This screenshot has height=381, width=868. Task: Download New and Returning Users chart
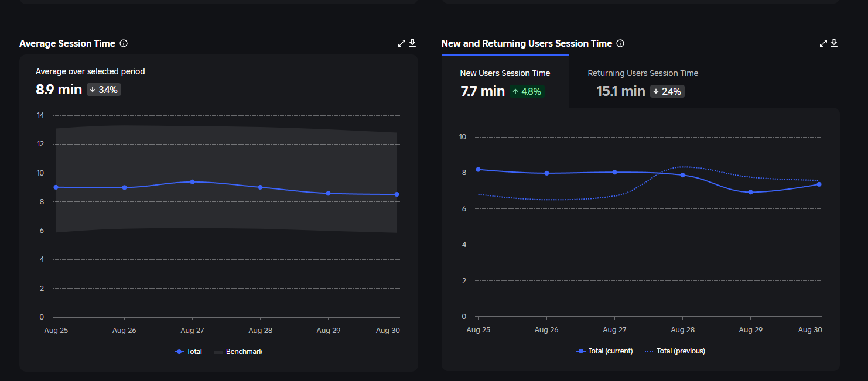coord(834,43)
